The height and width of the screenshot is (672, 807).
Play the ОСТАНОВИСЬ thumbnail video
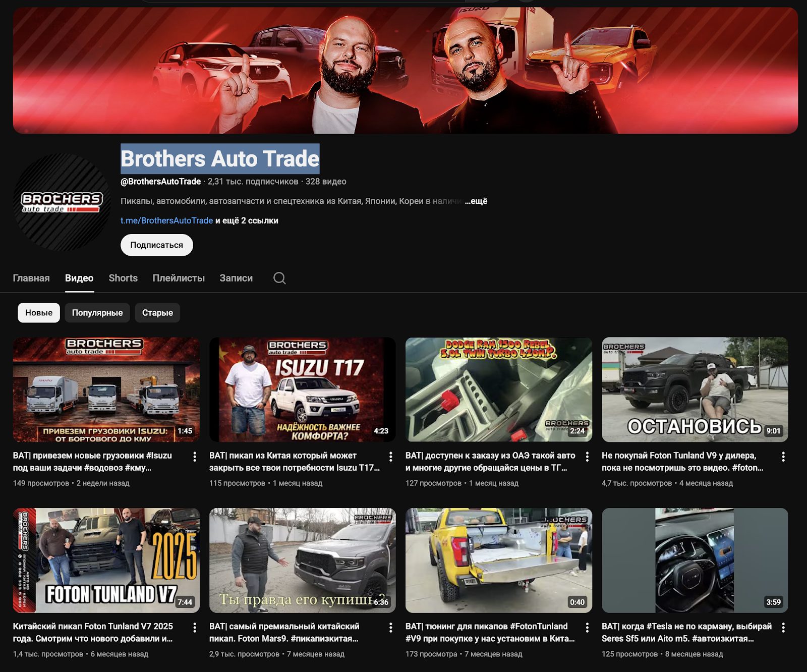point(695,389)
